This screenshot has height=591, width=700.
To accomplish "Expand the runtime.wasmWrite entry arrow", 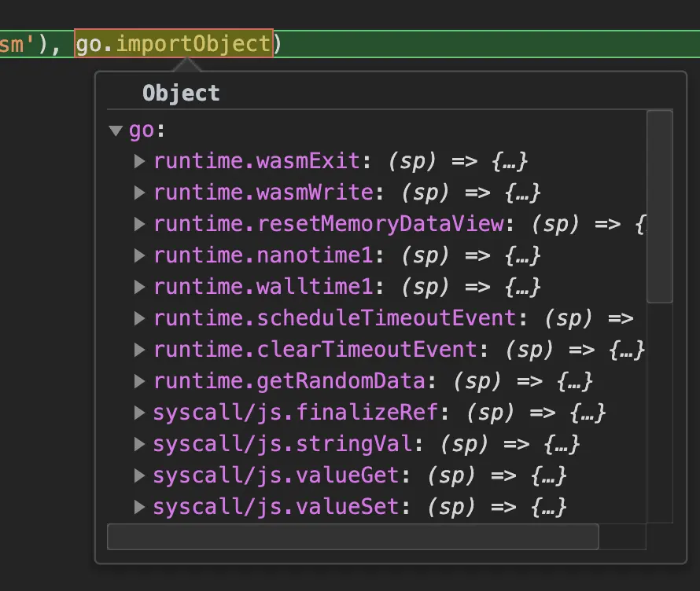I will [140, 193].
